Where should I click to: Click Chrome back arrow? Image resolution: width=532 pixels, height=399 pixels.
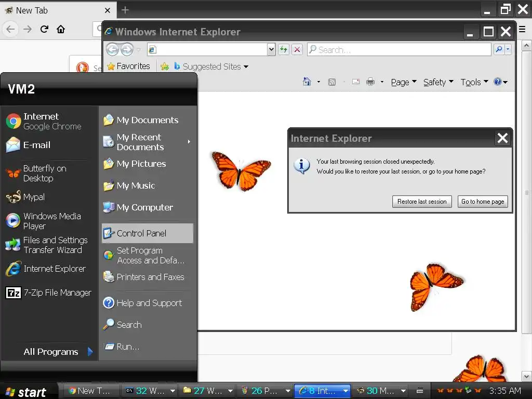[10, 29]
